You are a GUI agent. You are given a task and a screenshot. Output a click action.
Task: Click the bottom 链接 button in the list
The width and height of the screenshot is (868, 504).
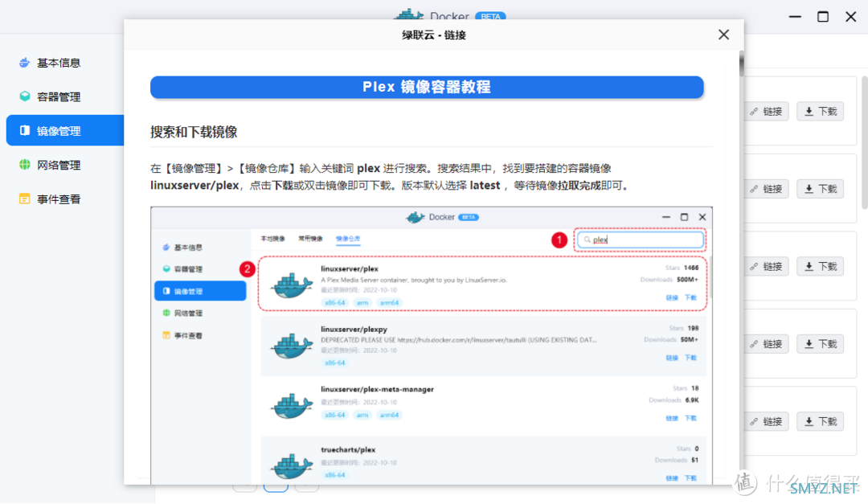767,421
